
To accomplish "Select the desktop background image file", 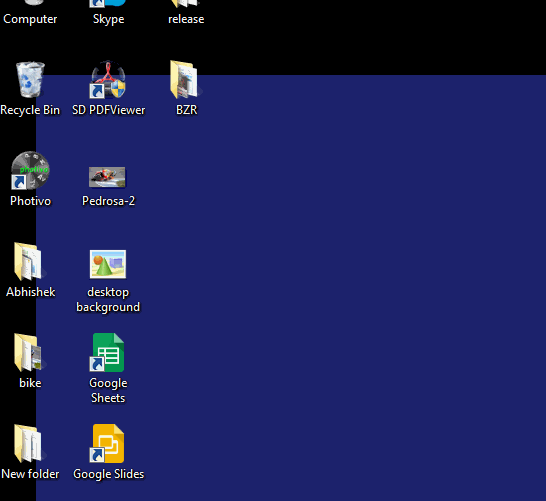I will pos(108,264).
